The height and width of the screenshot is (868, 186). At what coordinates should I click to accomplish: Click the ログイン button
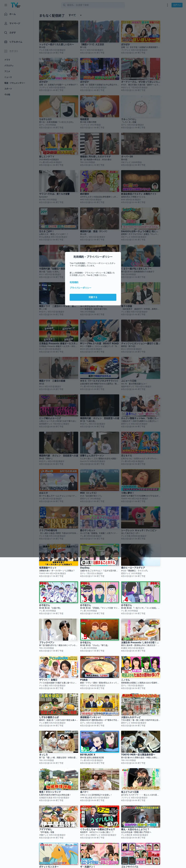177,5
